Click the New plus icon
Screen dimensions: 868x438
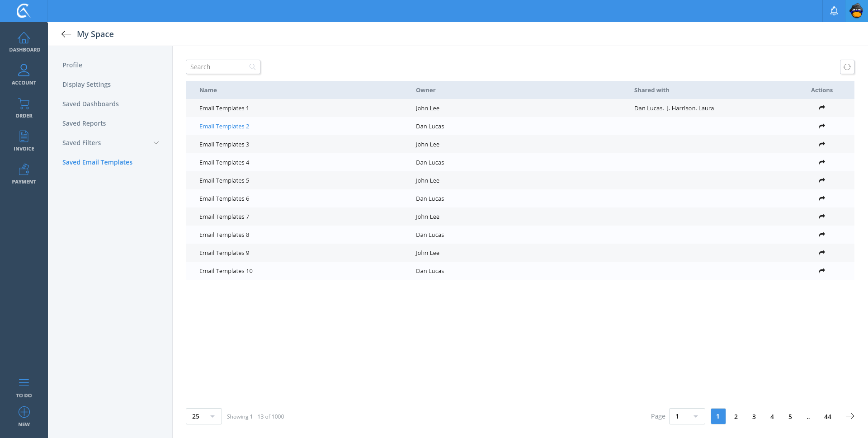click(24, 412)
